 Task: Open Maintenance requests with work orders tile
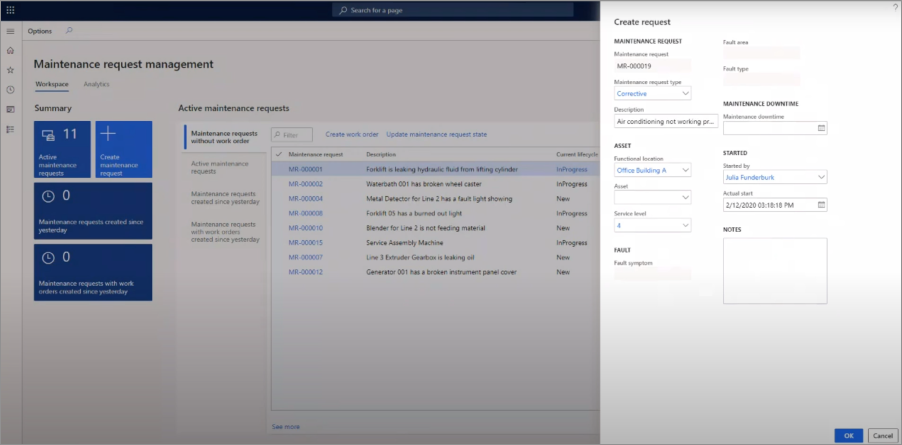(x=93, y=273)
